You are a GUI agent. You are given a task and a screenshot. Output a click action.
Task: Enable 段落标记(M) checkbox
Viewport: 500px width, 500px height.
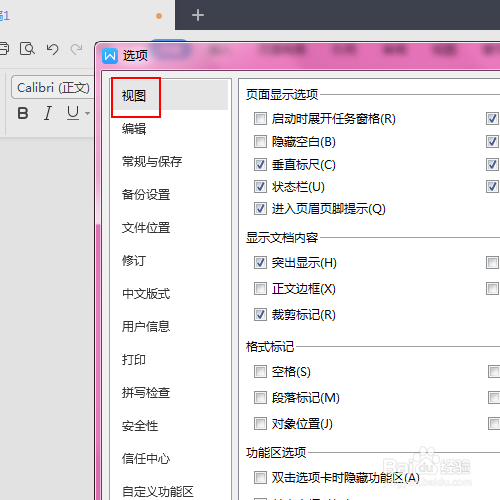click(x=260, y=397)
